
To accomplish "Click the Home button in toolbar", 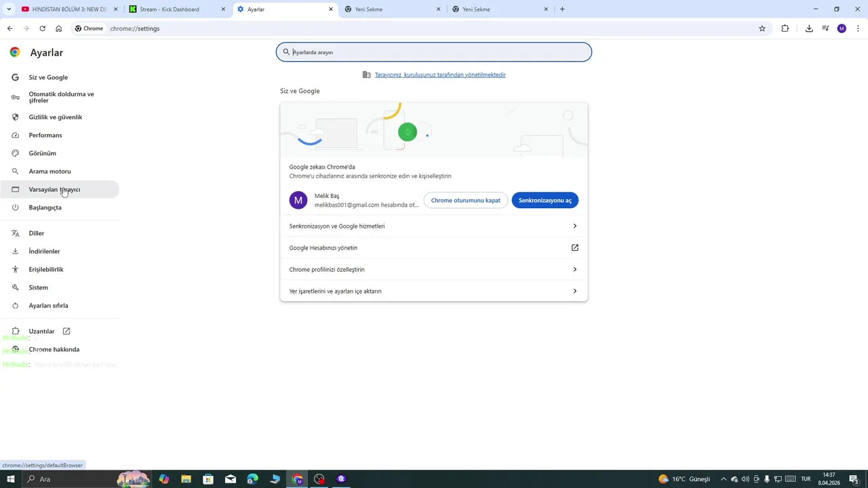I will tap(58, 28).
